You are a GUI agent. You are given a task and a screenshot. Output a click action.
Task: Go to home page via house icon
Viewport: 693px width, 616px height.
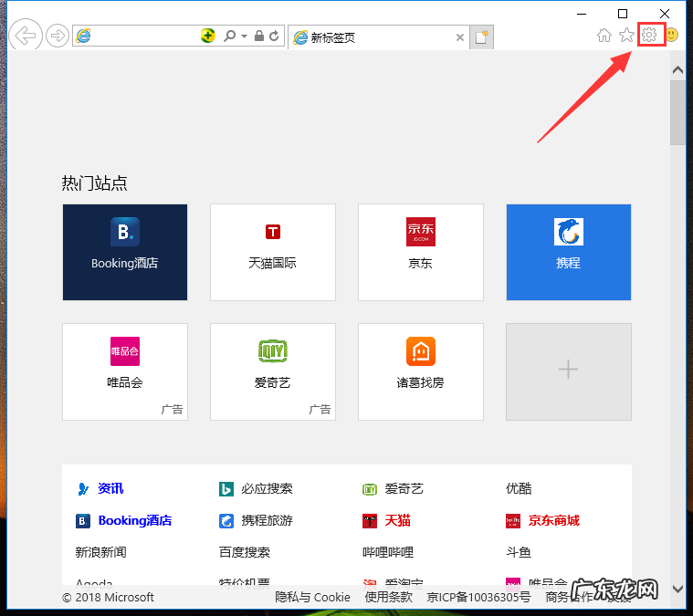pos(604,35)
